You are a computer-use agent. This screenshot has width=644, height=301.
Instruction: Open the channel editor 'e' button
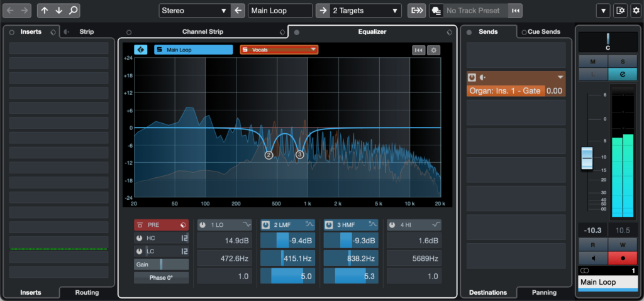tap(623, 74)
